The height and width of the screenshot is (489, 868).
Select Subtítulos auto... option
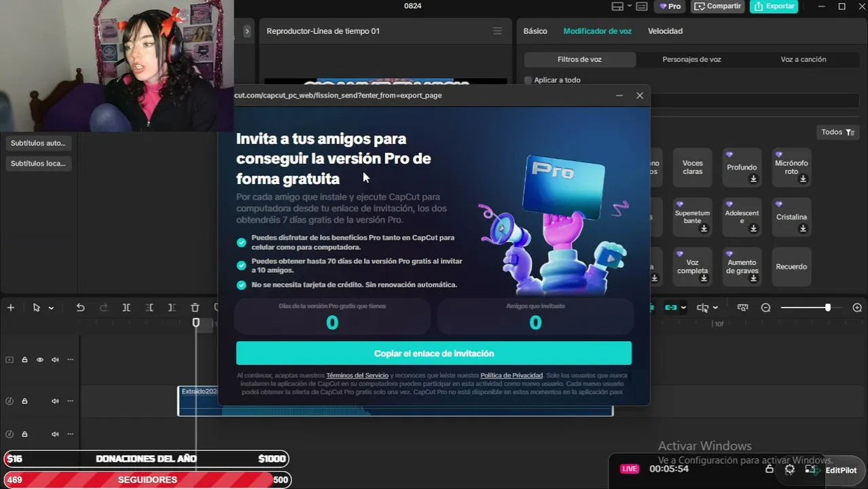(38, 143)
